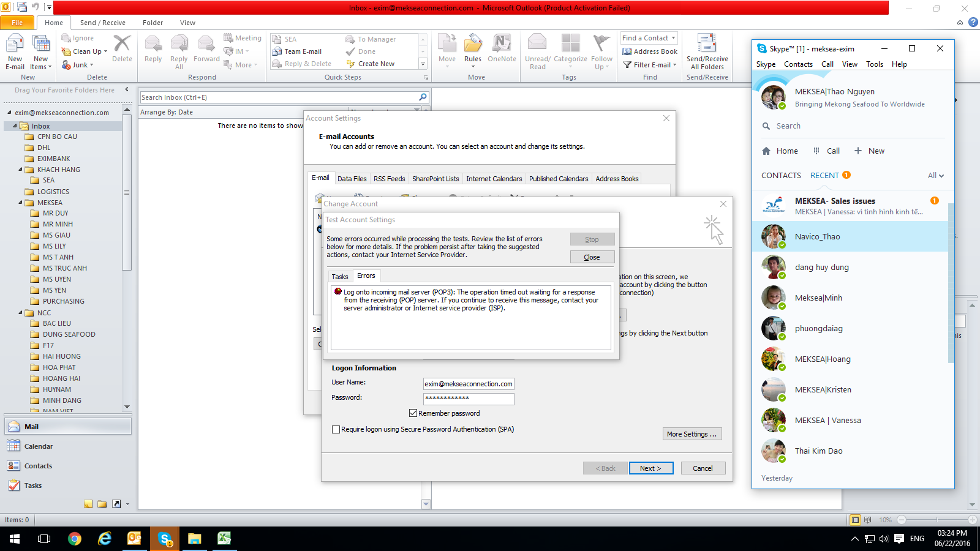Viewport: 980px width, 551px height.
Task: Select the Navico_Thao Skype contact
Action: tap(850, 236)
